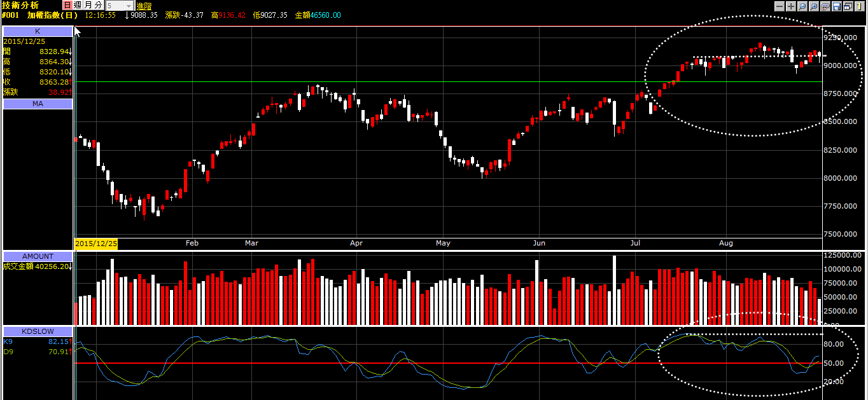Viewport: 868px width, 400px height.
Task: Click the minus button in top-right toolbar
Action: (x=780, y=6)
